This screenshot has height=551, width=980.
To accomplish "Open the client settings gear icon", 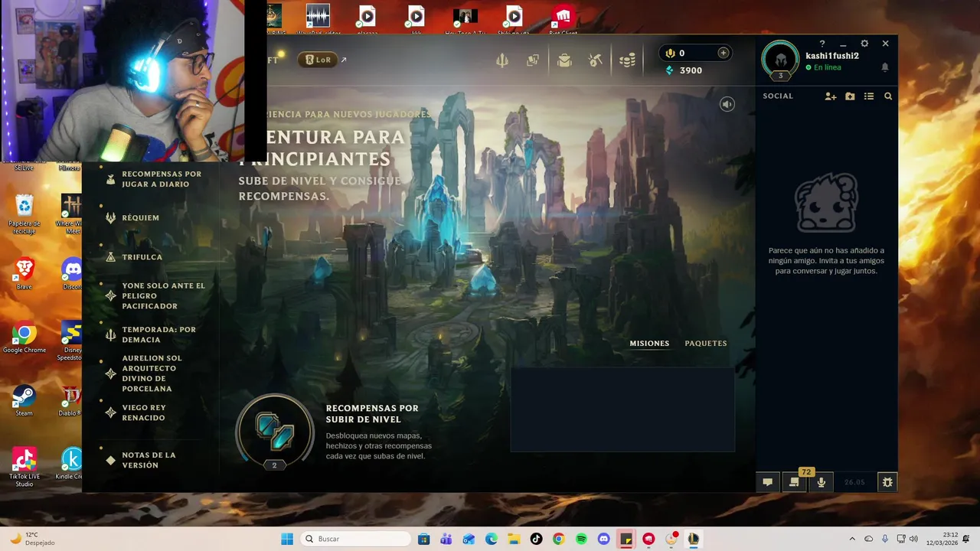I will 864,44.
